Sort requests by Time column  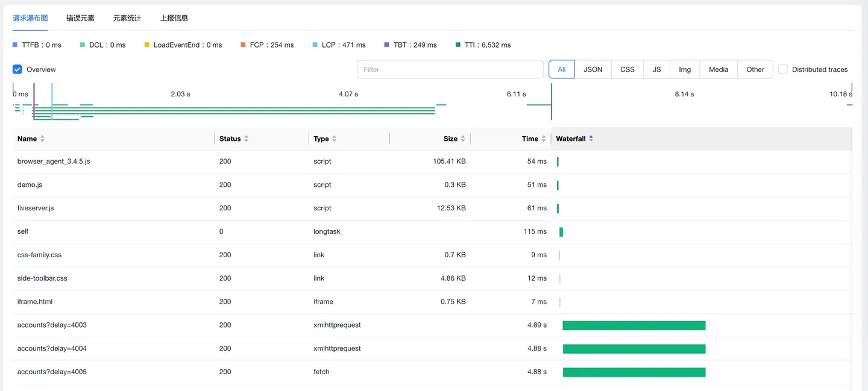[x=543, y=139]
